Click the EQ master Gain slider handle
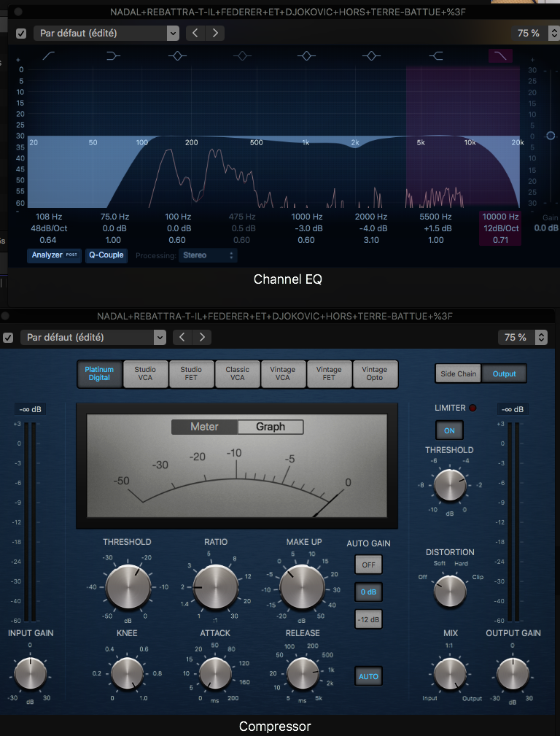Screen dimensions: 560x736 click(x=551, y=136)
